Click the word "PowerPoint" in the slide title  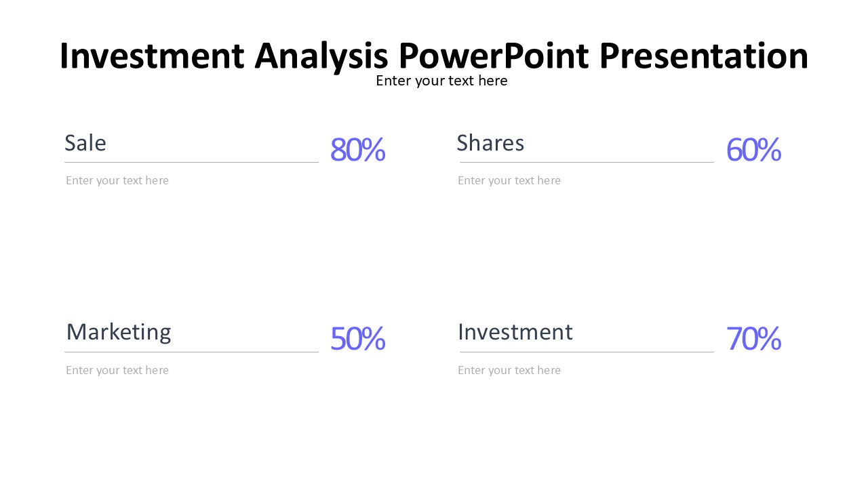(493, 56)
